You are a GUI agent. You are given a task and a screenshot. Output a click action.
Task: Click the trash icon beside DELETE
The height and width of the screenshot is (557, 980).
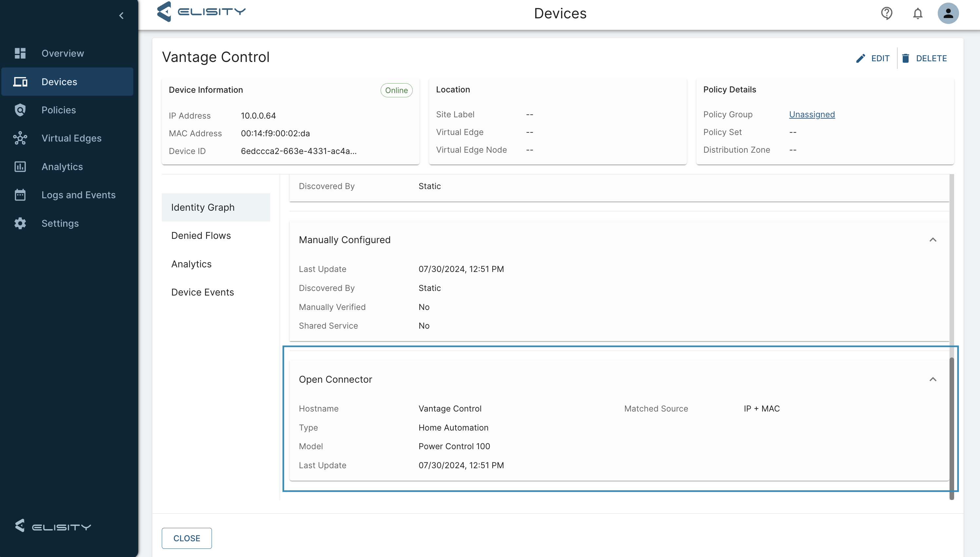coord(905,59)
